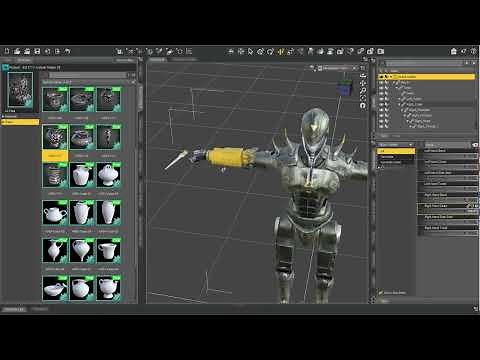Screen dimensions: 480x360
Task: Click the large product thumbnail at top left
Action: (20, 90)
